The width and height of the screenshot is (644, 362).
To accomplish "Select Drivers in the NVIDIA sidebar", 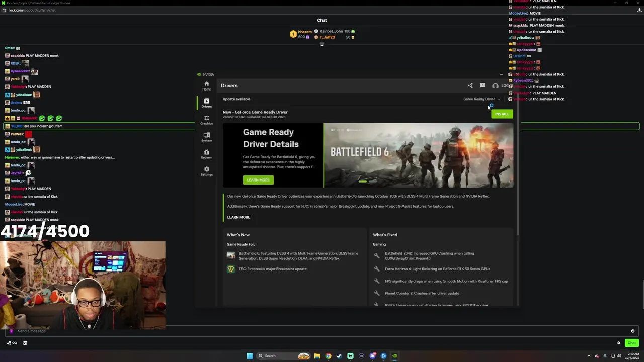I will click(x=206, y=103).
